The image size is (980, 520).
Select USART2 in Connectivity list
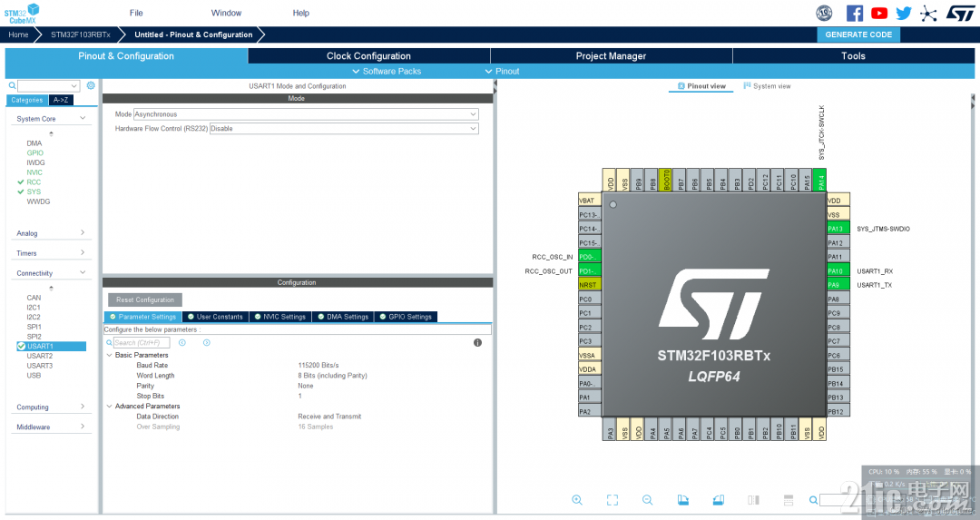click(x=39, y=356)
